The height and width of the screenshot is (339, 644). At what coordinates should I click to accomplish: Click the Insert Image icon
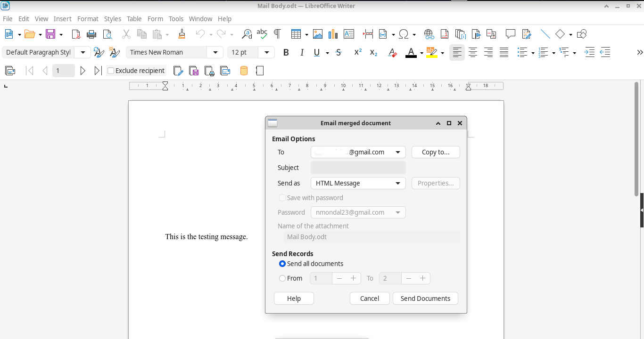coord(318,34)
